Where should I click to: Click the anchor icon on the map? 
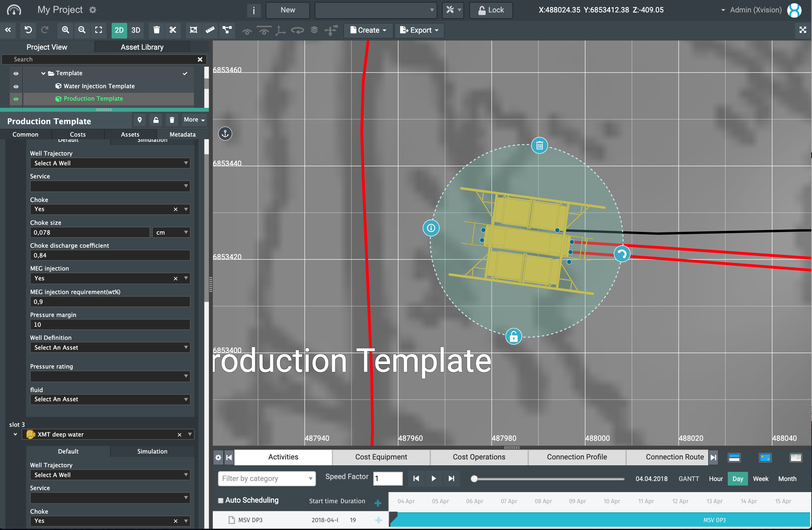(x=225, y=134)
